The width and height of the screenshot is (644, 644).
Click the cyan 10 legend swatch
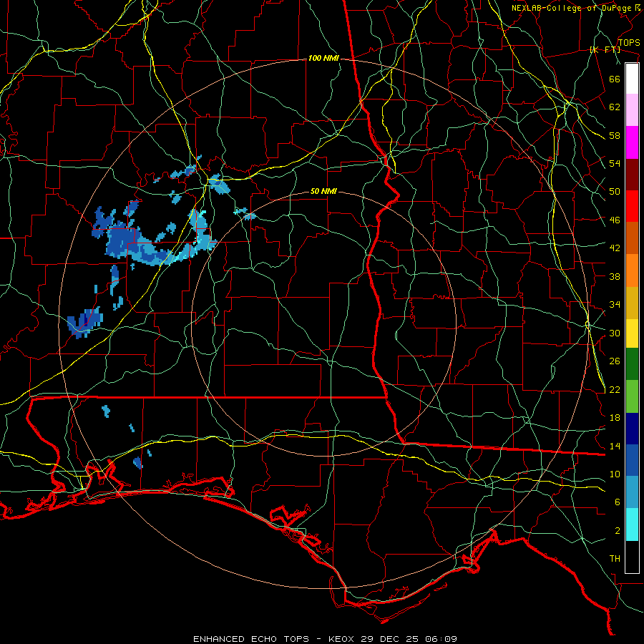pos(632,525)
